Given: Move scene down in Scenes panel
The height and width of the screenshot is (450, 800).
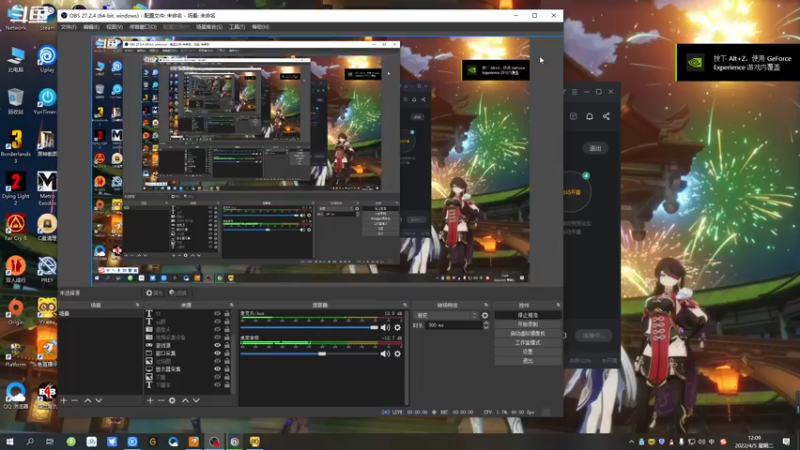Looking at the screenshot, I should 98,401.
